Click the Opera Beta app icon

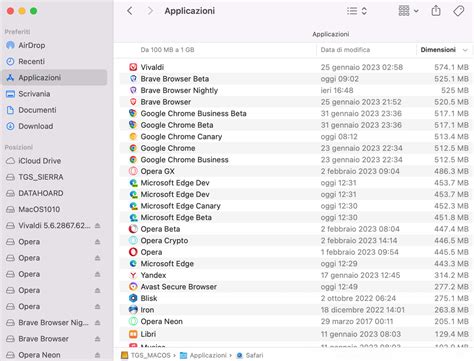point(133,229)
